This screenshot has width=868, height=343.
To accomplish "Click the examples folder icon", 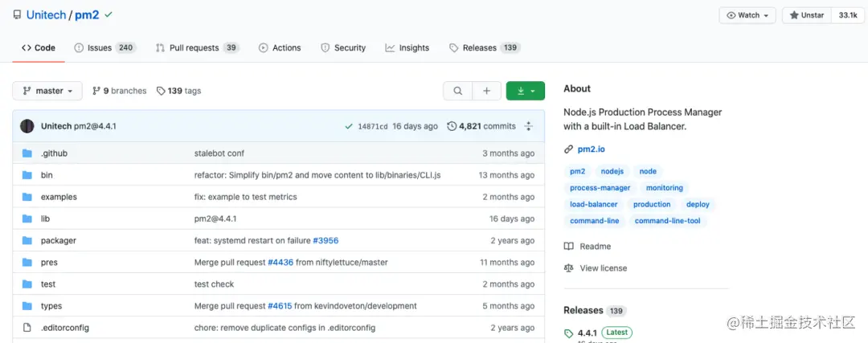I will point(27,197).
